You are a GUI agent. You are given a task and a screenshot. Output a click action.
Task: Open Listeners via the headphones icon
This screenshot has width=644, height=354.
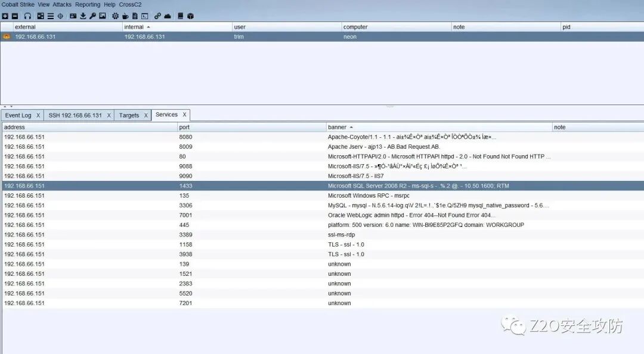coord(27,16)
